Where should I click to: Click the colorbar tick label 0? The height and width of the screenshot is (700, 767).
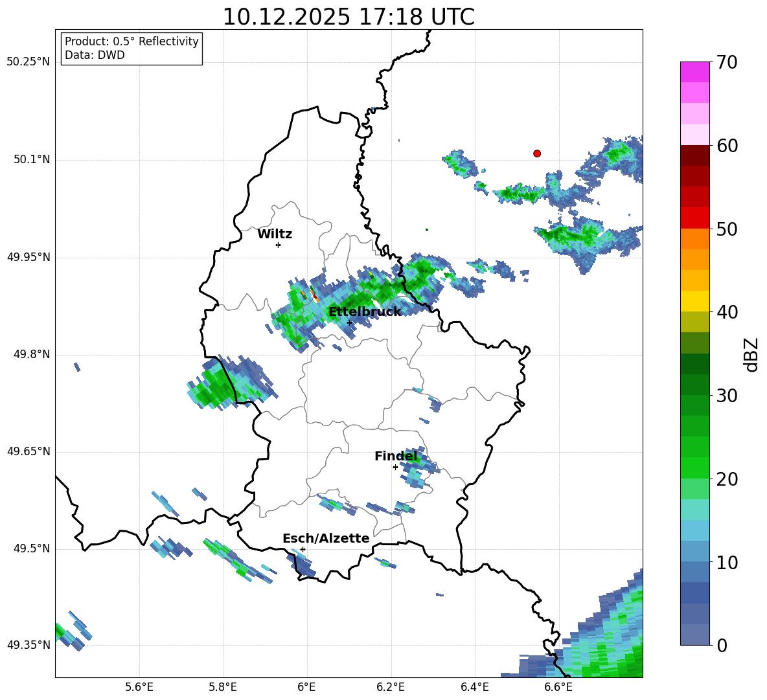coord(722,645)
